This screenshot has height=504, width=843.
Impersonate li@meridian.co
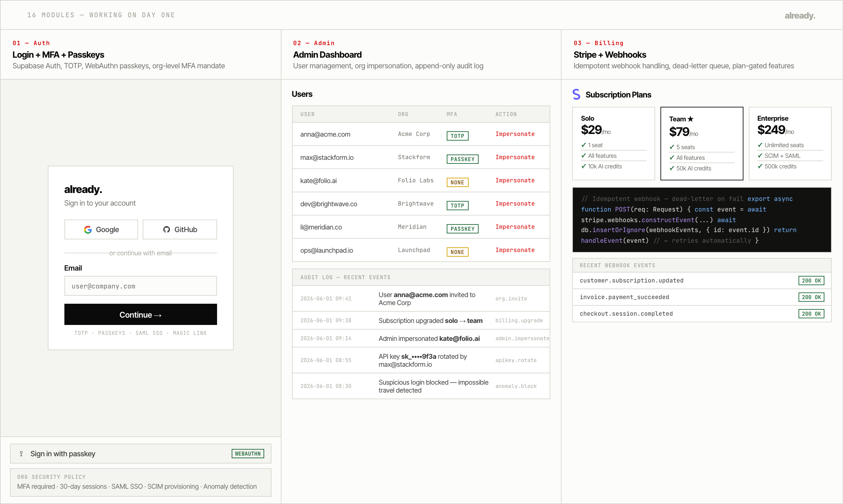(515, 227)
